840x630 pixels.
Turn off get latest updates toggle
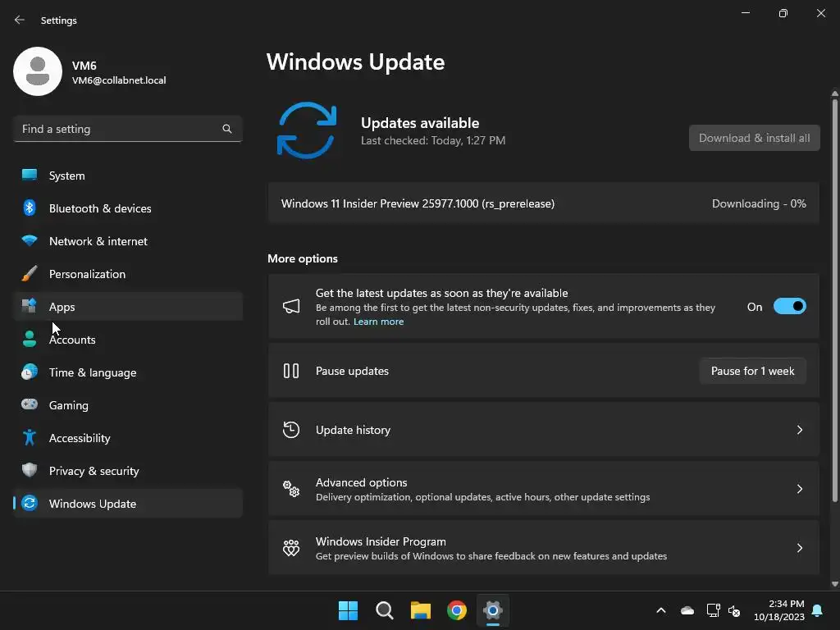[790, 307]
